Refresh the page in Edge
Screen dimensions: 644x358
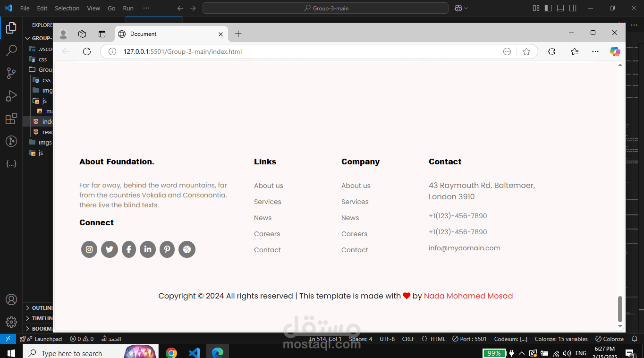87,51
